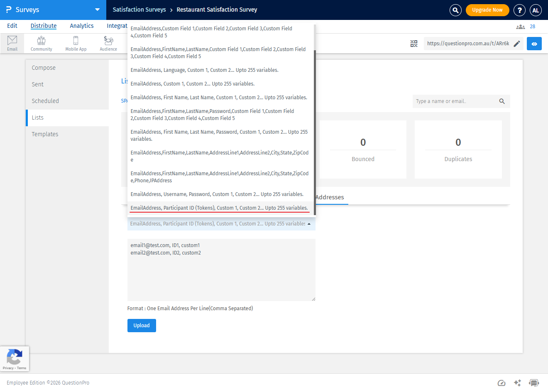
Task: Click the Upgrade Now button
Action: click(x=487, y=10)
